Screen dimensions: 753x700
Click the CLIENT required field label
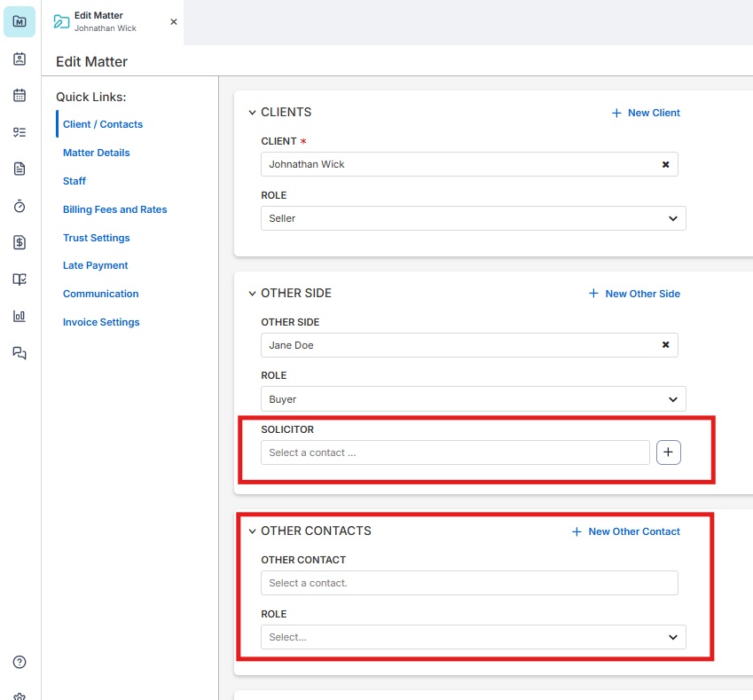(283, 141)
